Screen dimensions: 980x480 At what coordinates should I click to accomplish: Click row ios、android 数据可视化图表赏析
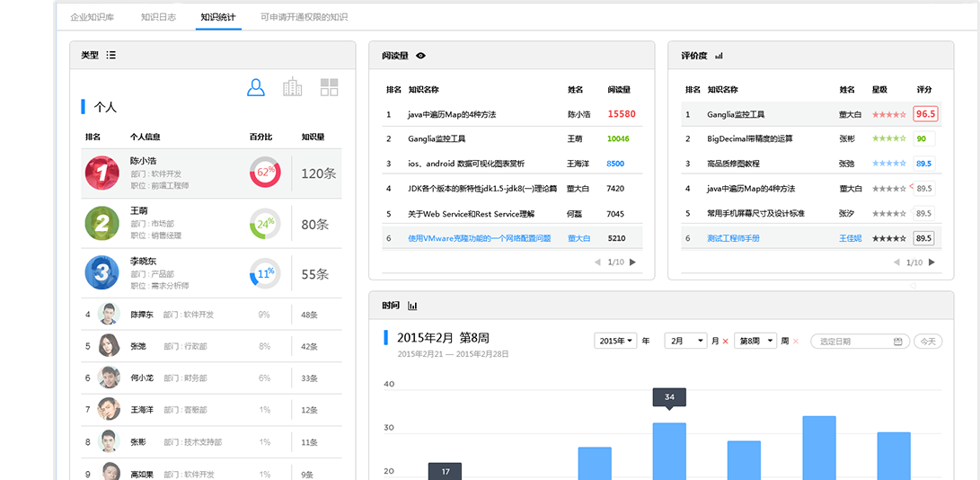(513, 164)
